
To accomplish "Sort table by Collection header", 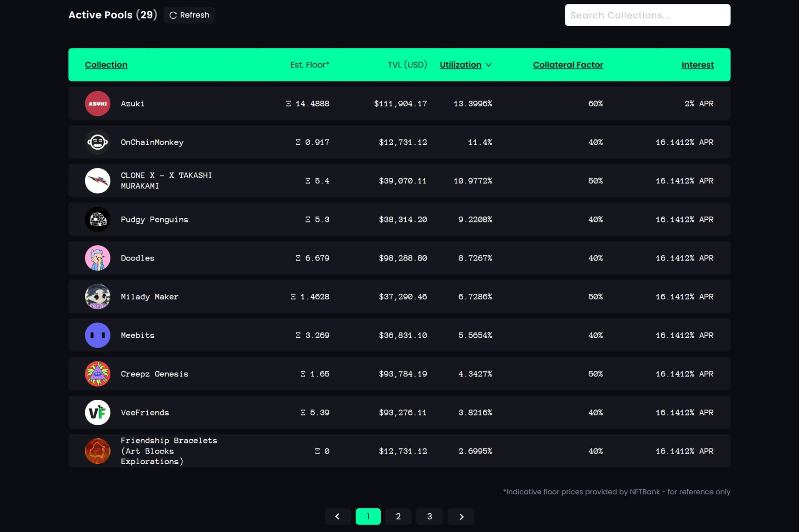I will tap(106, 65).
